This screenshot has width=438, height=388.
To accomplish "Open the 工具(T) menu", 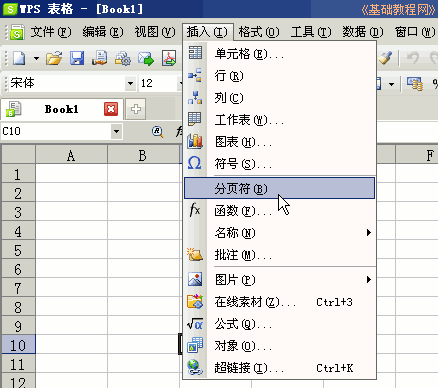I will [311, 32].
